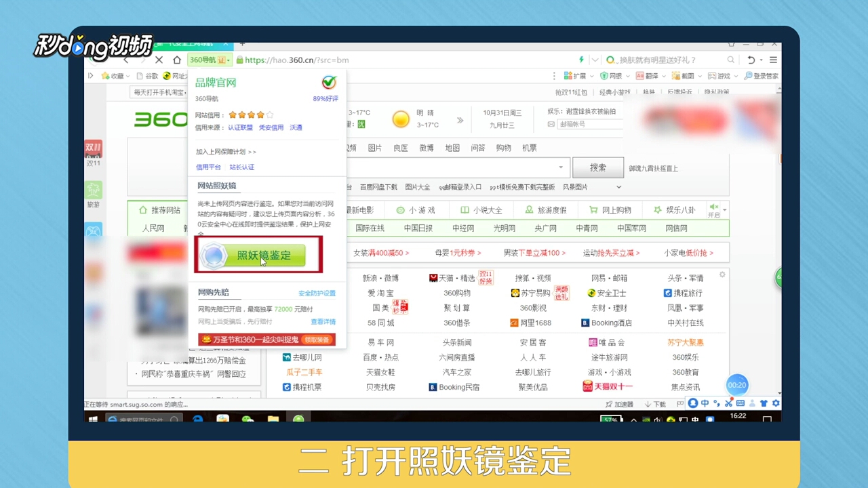Open the 小说大全 category tab
This screenshot has height=488, width=868.
tap(481, 210)
